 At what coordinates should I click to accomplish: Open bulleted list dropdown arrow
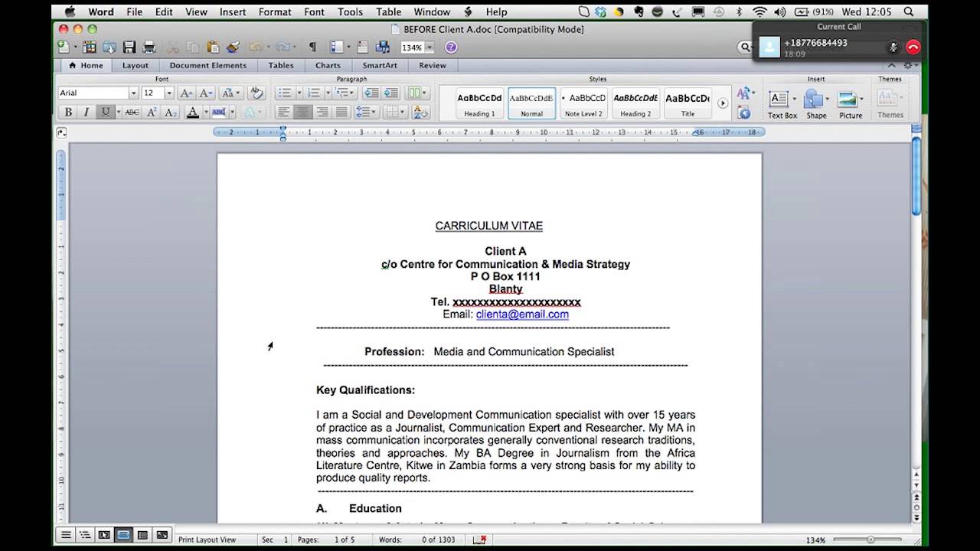click(x=298, y=93)
